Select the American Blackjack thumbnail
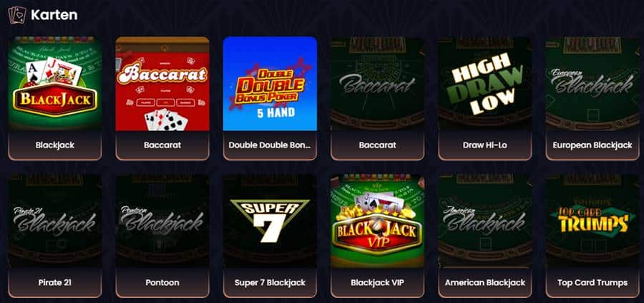Image resolution: width=644 pixels, height=303 pixels. (x=485, y=221)
